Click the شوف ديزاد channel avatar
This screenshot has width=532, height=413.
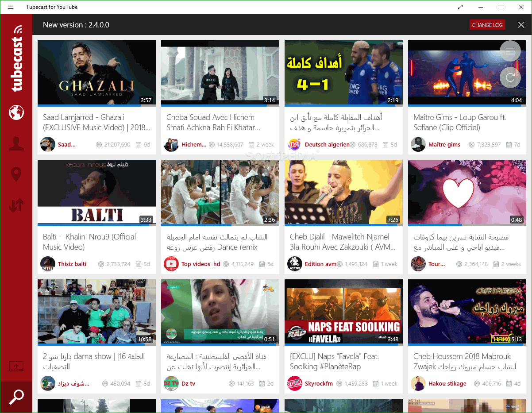point(48,383)
